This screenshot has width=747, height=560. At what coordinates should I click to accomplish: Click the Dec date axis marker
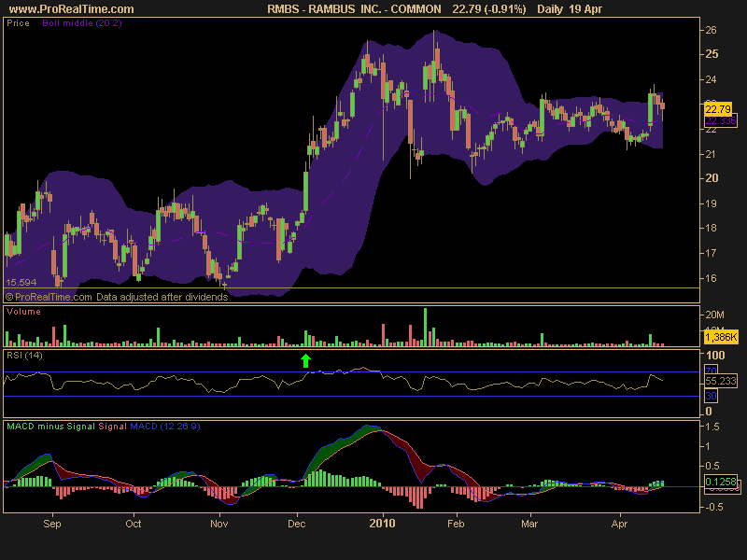pyautogui.click(x=297, y=524)
